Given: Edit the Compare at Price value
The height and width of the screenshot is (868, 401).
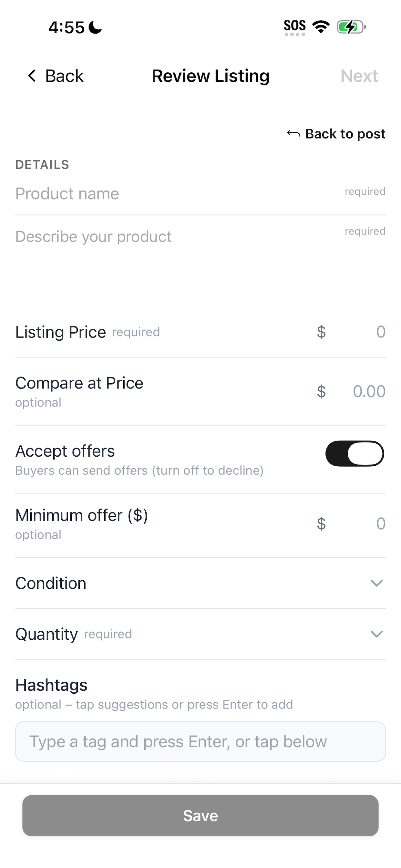Looking at the screenshot, I should click(x=369, y=392).
